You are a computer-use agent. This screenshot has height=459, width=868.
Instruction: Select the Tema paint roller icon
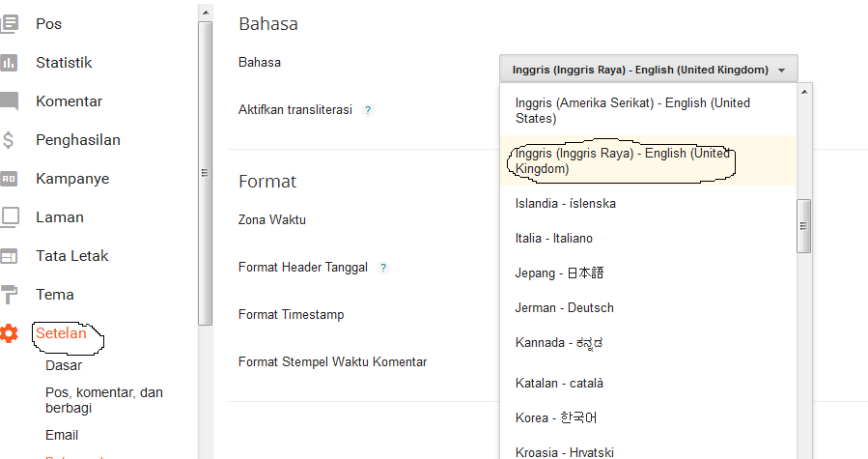(x=9, y=295)
